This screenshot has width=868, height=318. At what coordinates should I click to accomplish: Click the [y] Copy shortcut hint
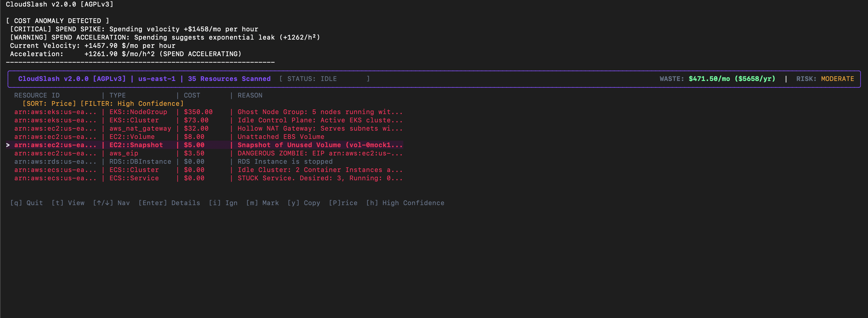(304, 203)
